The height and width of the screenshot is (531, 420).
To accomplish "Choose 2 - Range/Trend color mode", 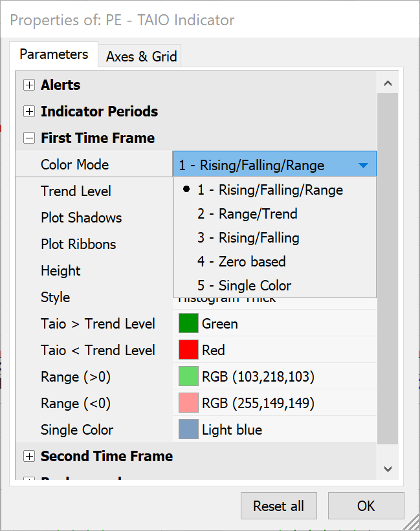I will point(247,214).
